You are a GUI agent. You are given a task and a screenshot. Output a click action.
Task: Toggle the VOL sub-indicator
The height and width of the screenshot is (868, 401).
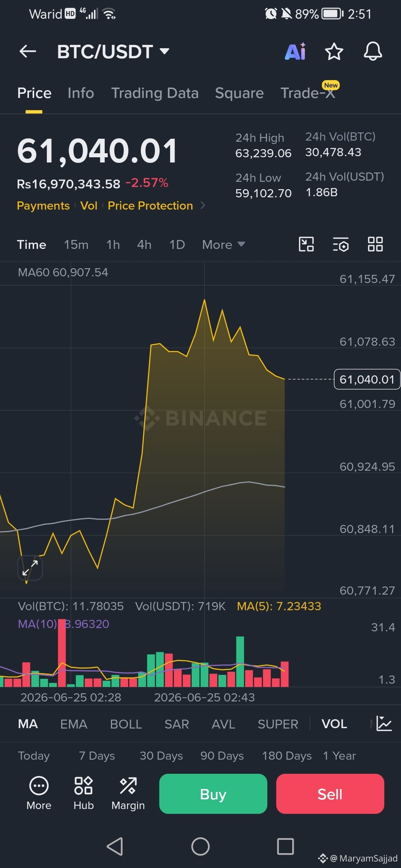[x=334, y=724]
